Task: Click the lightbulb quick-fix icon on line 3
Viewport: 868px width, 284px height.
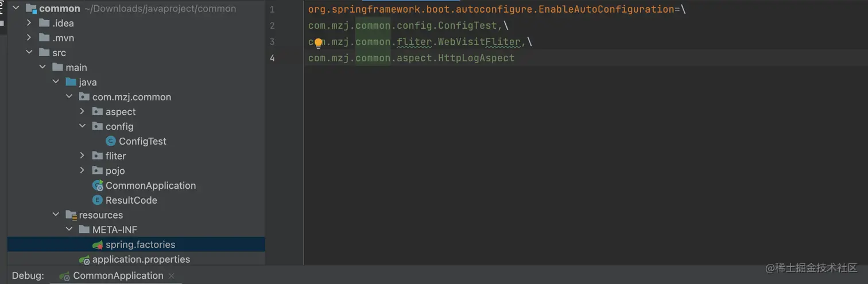Action: coord(318,42)
